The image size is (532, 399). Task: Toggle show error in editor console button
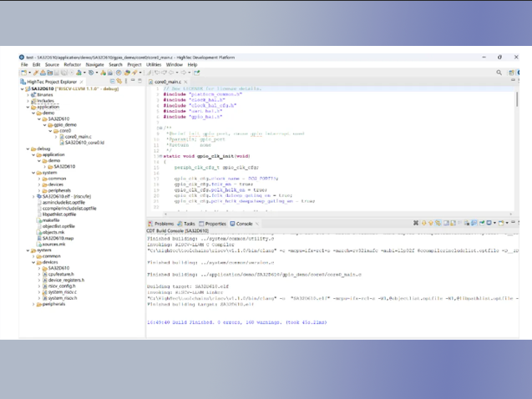click(x=438, y=223)
